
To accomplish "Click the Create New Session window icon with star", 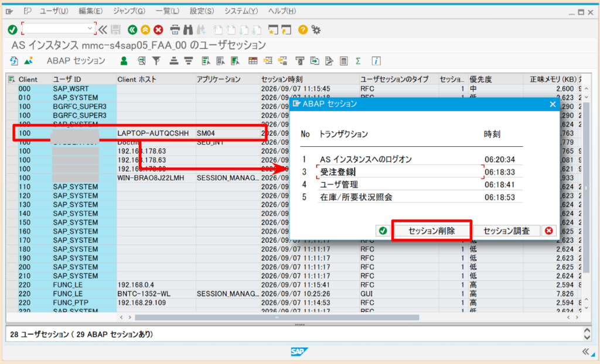I will point(273,29).
